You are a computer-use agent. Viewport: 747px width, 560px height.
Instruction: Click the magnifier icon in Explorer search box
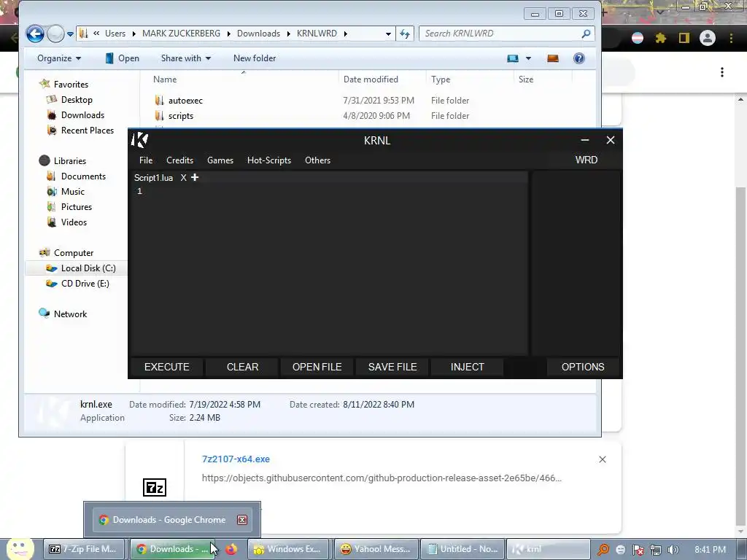point(586,34)
